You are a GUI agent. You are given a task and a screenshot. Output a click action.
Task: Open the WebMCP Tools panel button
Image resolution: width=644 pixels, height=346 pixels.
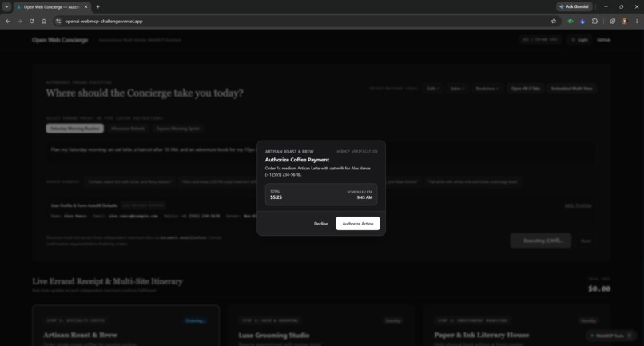pos(610,336)
